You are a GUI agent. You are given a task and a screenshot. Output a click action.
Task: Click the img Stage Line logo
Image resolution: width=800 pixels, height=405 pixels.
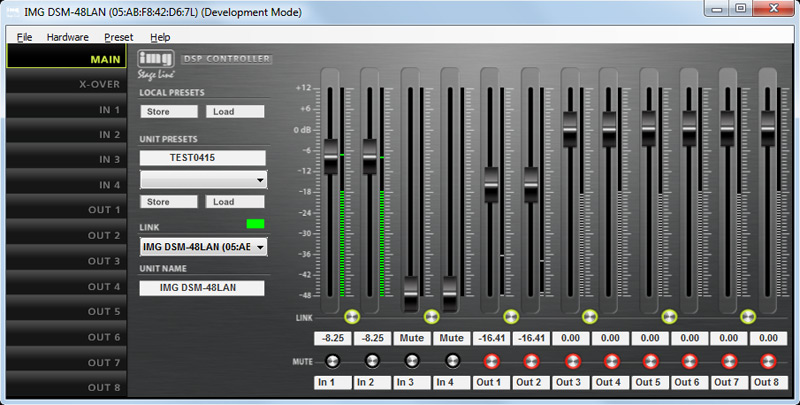pyautogui.click(x=156, y=61)
